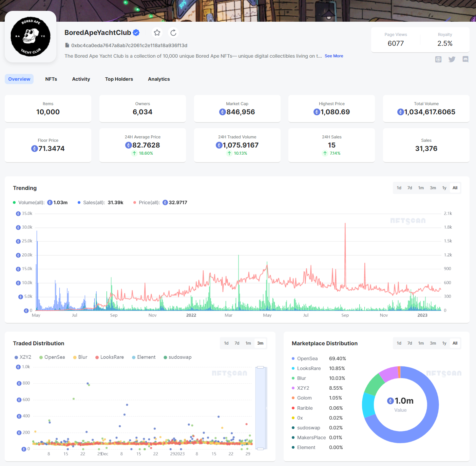Image resolution: width=476 pixels, height=466 pixels.
Task: Select 7d range in Marketplace Distribution
Action: (410, 343)
